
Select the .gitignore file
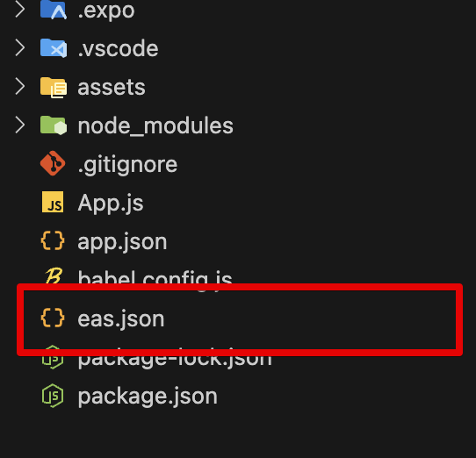pos(127,165)
